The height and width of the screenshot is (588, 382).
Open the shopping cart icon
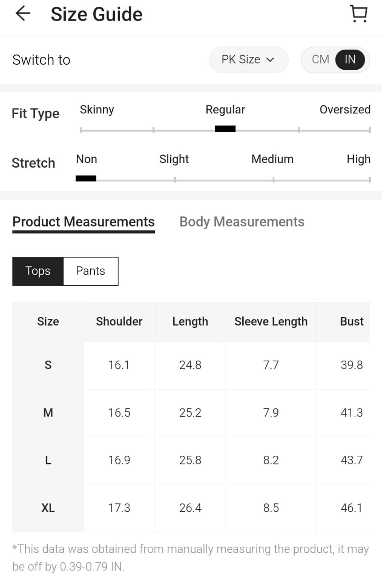[x=359, y=14]
